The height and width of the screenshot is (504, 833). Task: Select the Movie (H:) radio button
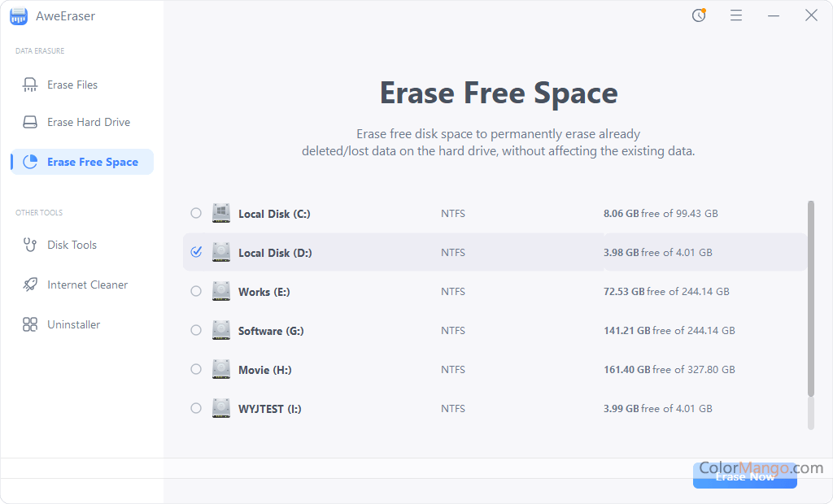(196, 369)
